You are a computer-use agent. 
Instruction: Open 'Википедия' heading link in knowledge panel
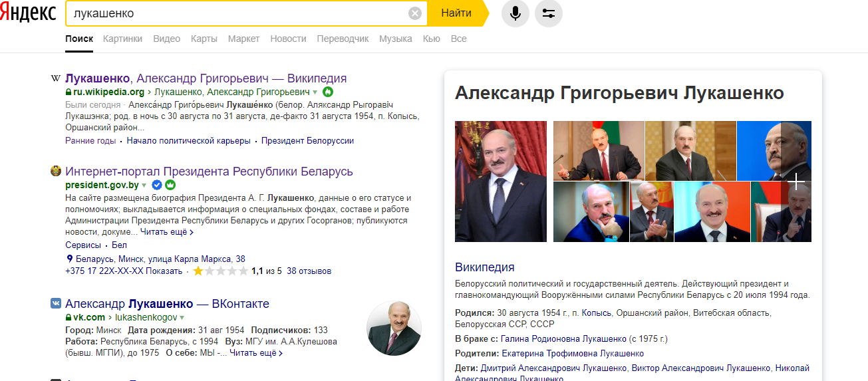485,267
